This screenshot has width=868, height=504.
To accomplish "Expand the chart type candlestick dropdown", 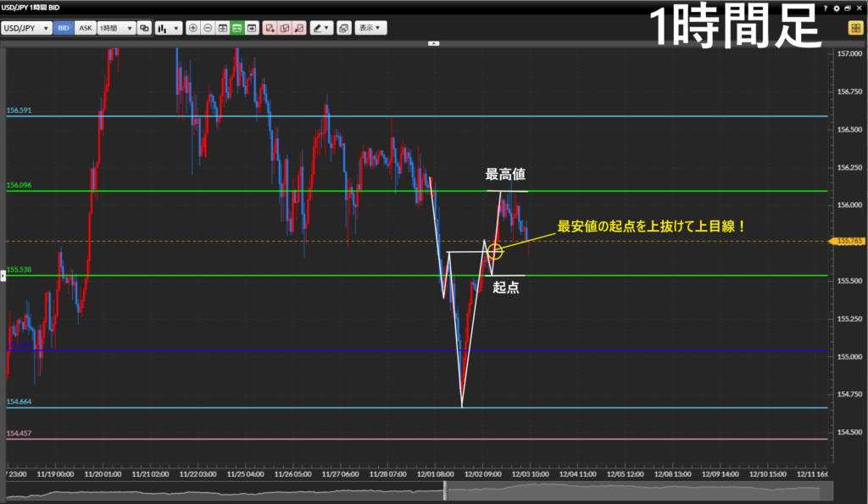I will [x=168, y=28].
